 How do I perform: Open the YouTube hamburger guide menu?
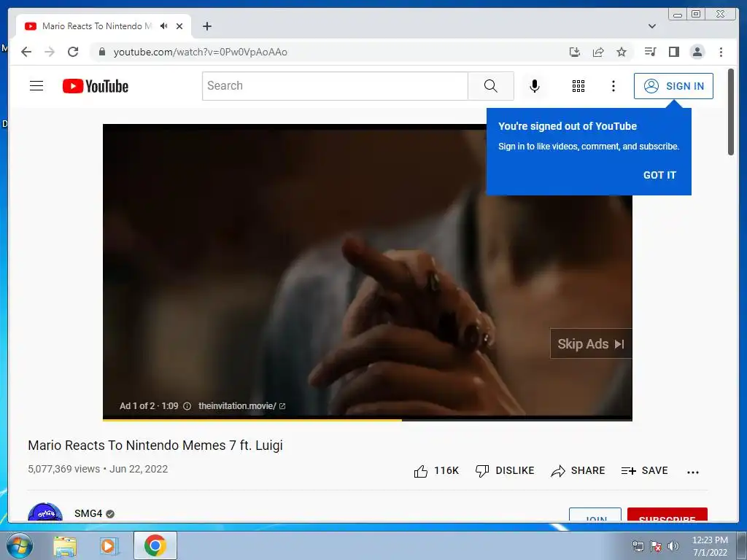[36, 86]
